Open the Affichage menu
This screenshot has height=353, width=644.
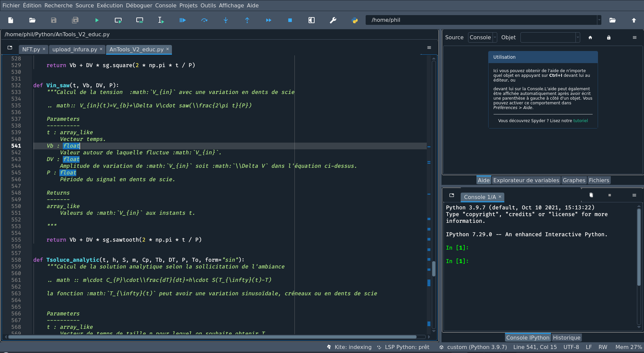[x=231, y=5]
